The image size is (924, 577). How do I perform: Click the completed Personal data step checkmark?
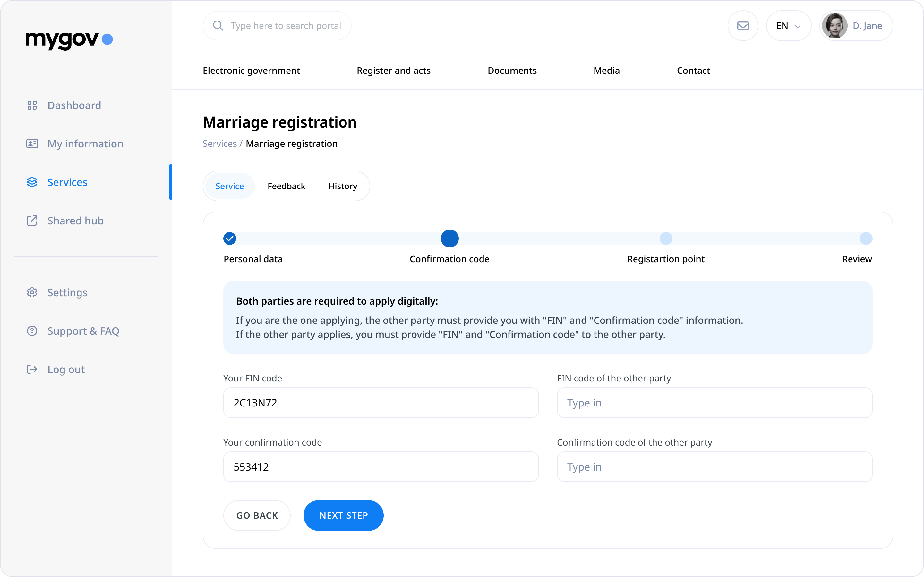(229, 238)
